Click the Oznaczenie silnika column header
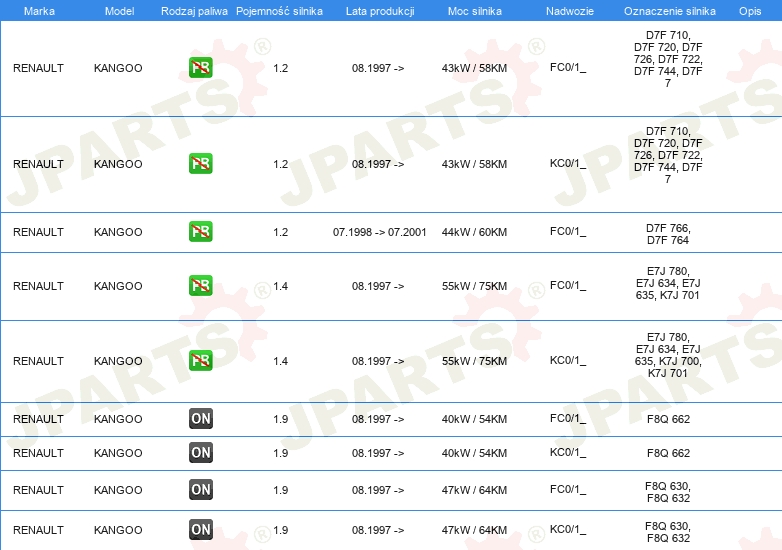The height and width of the screenshot is (550, 782). tap(669, 10)
